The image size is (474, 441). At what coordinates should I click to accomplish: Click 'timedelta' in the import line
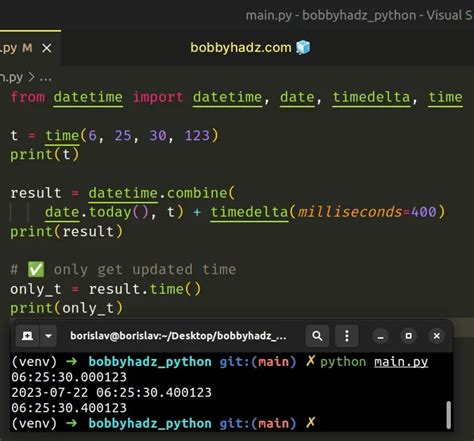coord(371,97)
